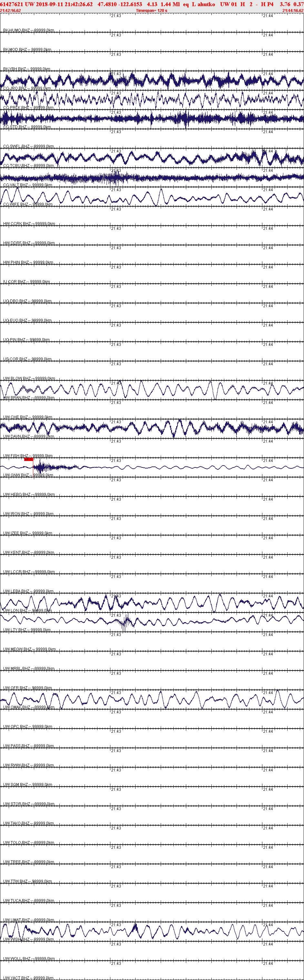Select the UW.MEGW.BHZ station label
Viewport: 304px width, 980px height.
point(29,649)
